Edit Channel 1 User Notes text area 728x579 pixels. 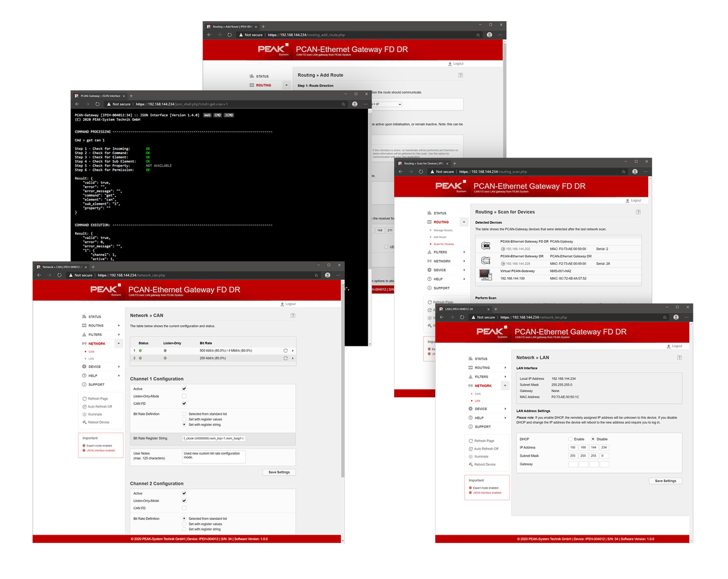pyautogui.click(x=214, y=456)
